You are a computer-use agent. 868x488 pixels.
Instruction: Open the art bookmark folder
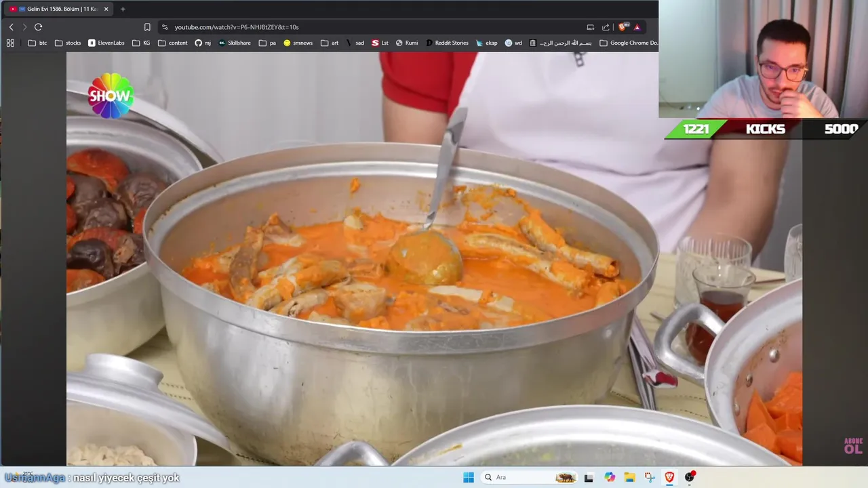330,43
